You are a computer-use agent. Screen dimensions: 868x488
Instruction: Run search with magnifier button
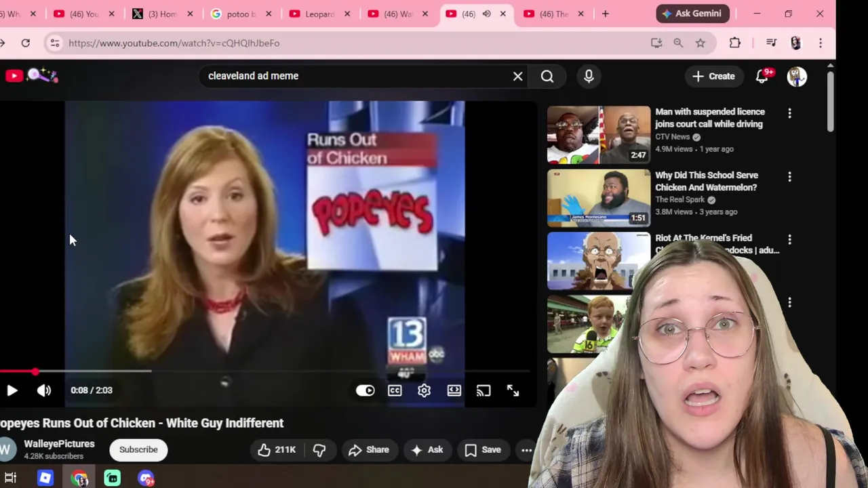(x=547, y=76)
